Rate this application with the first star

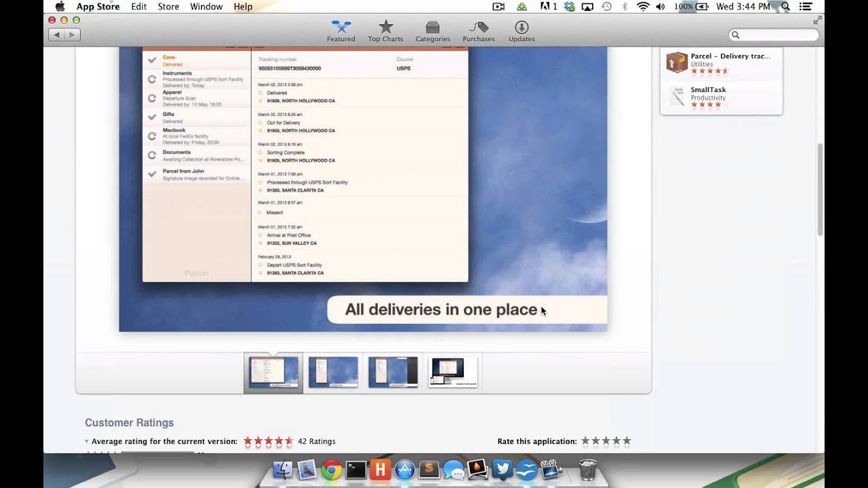(x=585, y=441)
